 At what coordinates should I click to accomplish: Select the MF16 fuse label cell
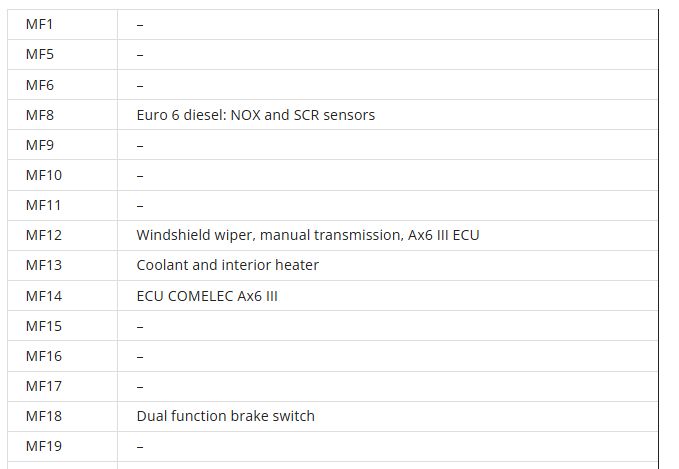44,355
